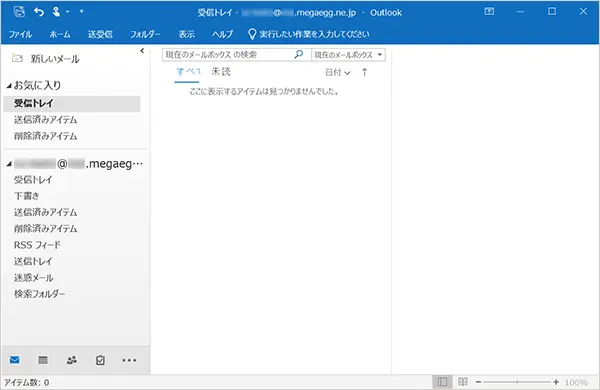
Task: Open the 下書き drafts folder
Action: (27, 196)
